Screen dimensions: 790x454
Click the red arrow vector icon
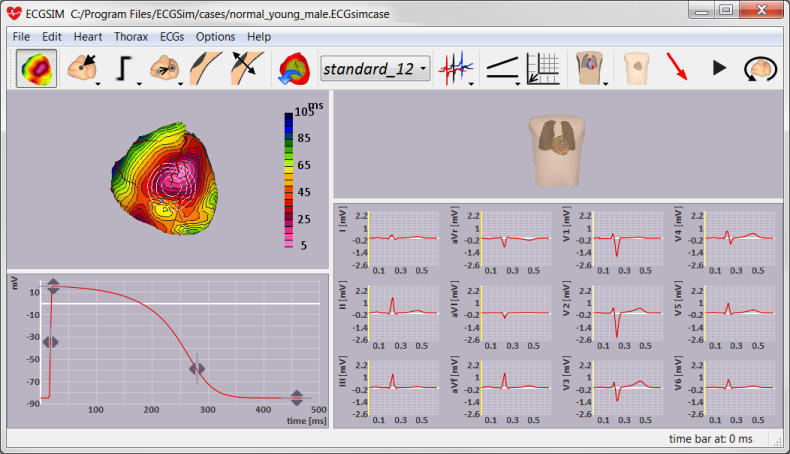pos(676,67)
